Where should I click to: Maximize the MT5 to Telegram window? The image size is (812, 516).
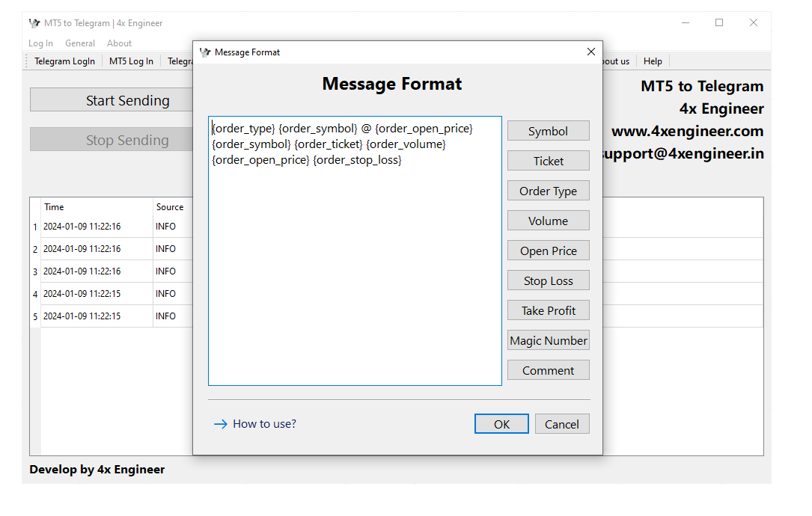pos(718,22)
